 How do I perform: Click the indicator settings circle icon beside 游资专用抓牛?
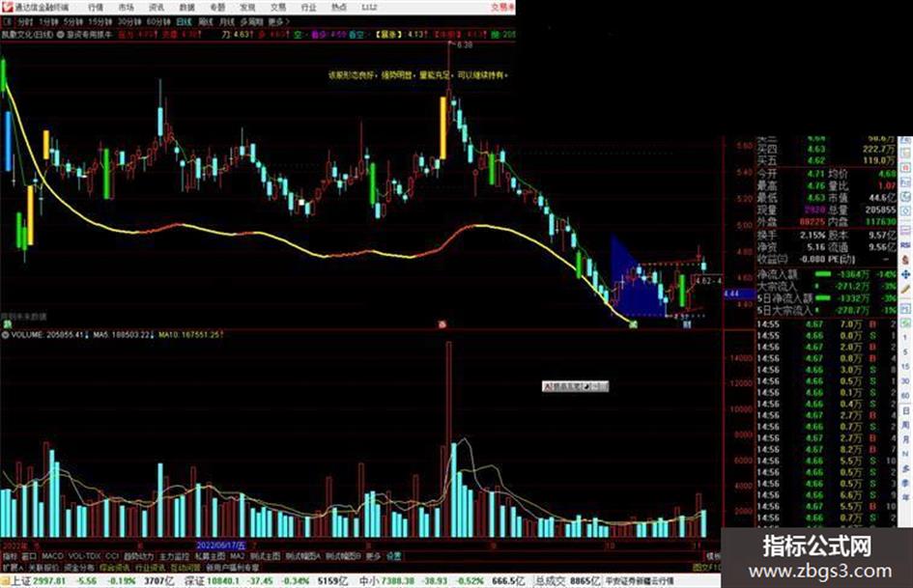point(61,35)
